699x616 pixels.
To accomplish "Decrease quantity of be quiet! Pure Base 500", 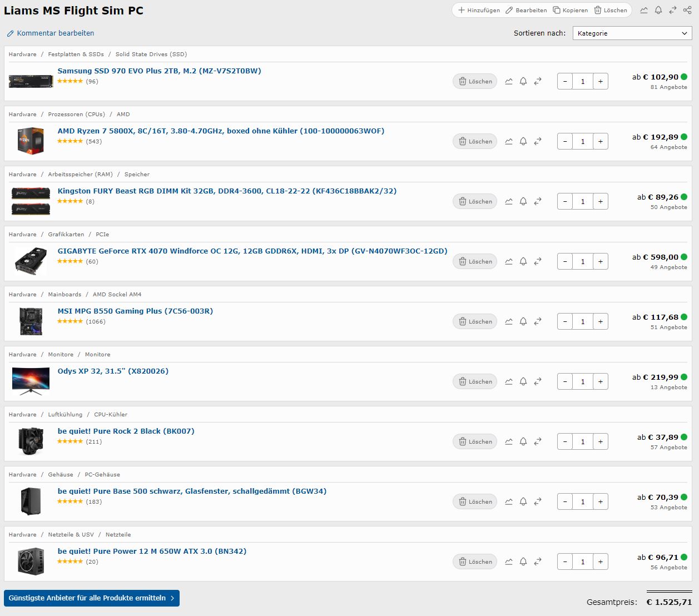I will [565, 501].
